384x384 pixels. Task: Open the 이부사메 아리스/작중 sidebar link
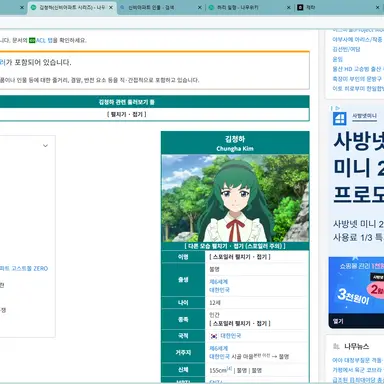pos(357,39)
